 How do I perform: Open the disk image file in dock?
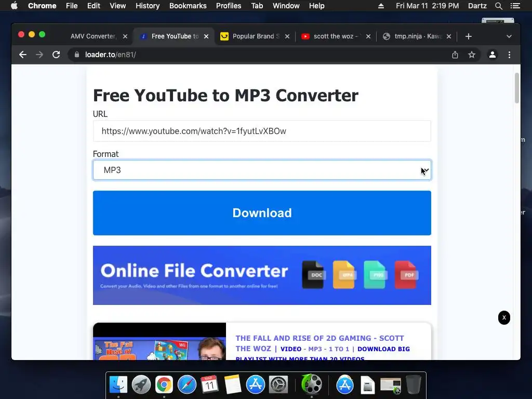coord(367,385)
